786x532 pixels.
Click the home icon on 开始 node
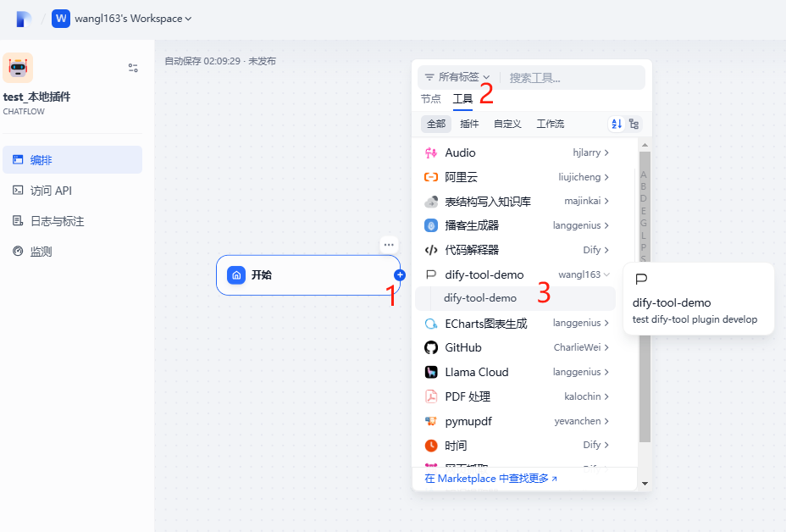pos(236,275)
